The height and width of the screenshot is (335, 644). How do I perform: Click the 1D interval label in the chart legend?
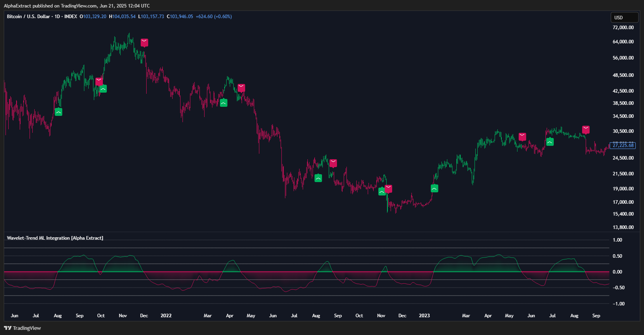click(x=57, y=17)
